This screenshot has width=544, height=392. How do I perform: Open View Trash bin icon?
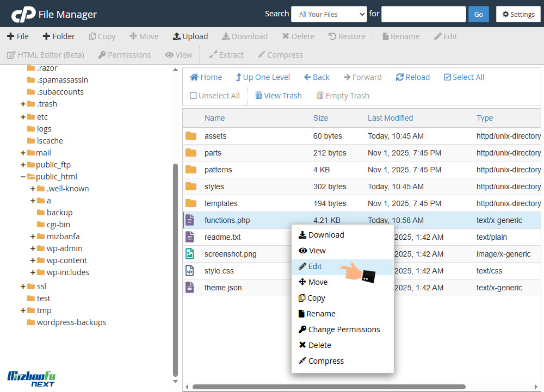259,96
